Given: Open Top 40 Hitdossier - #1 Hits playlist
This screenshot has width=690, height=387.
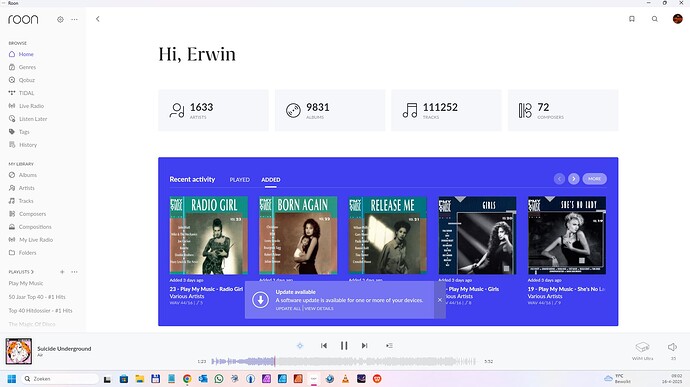Looking at the screenshot, I should tap(40, 311).
